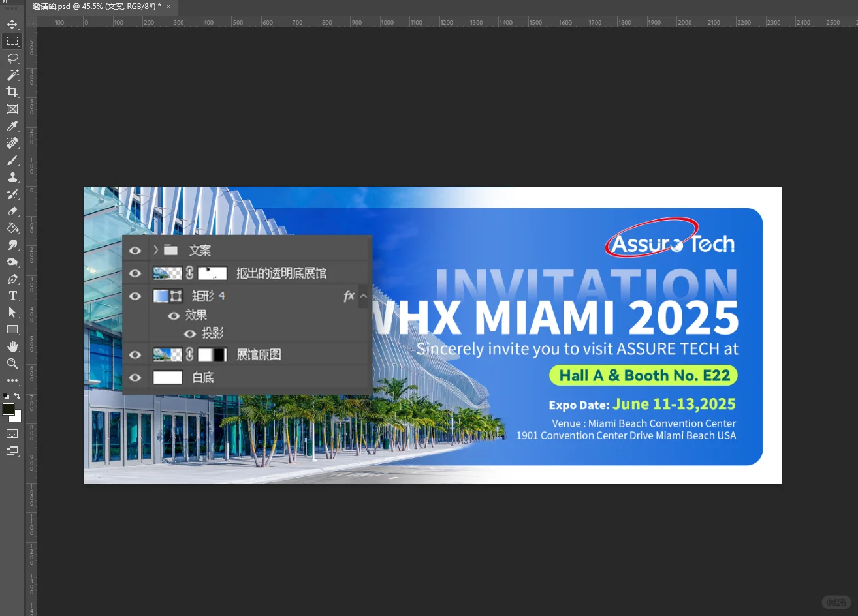Viewport: 858px width, 616px height.
Task: Select the Clone Stamp tool
Action: 12,177
